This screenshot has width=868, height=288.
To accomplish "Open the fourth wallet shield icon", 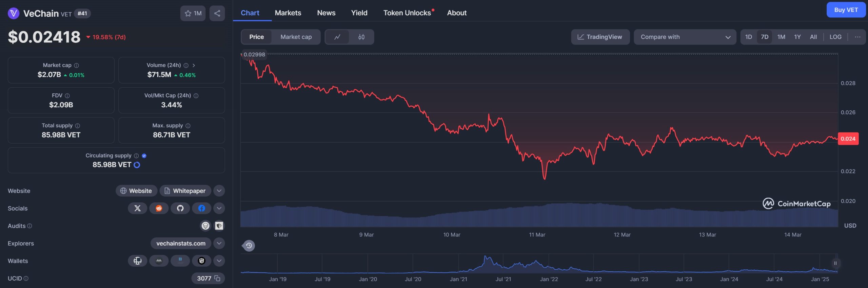I will pos(201,261).
